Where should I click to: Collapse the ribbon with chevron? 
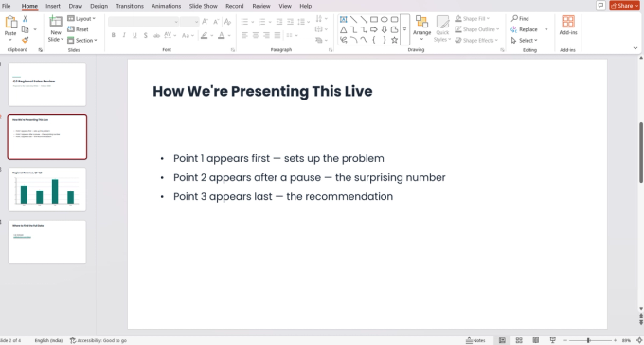pos(635,48)
